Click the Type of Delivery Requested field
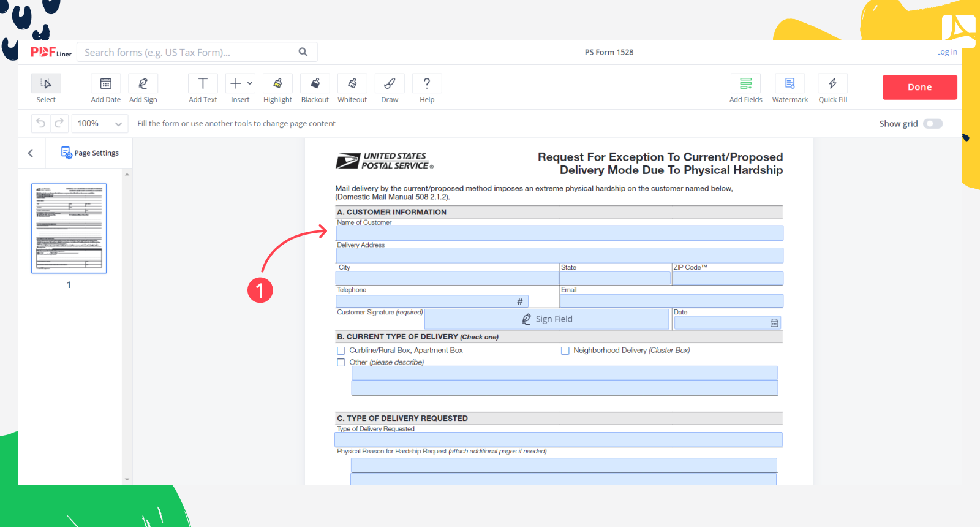Viewport: 980px width, 527px height. (x=559, y=439)
